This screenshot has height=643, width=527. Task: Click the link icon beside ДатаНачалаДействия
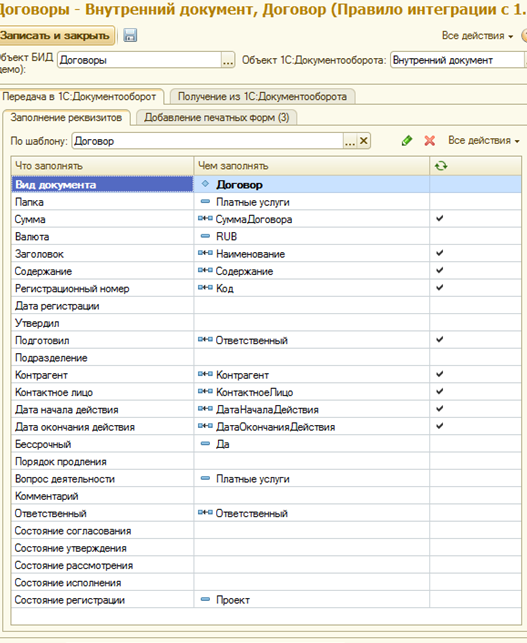coord(205,408)
